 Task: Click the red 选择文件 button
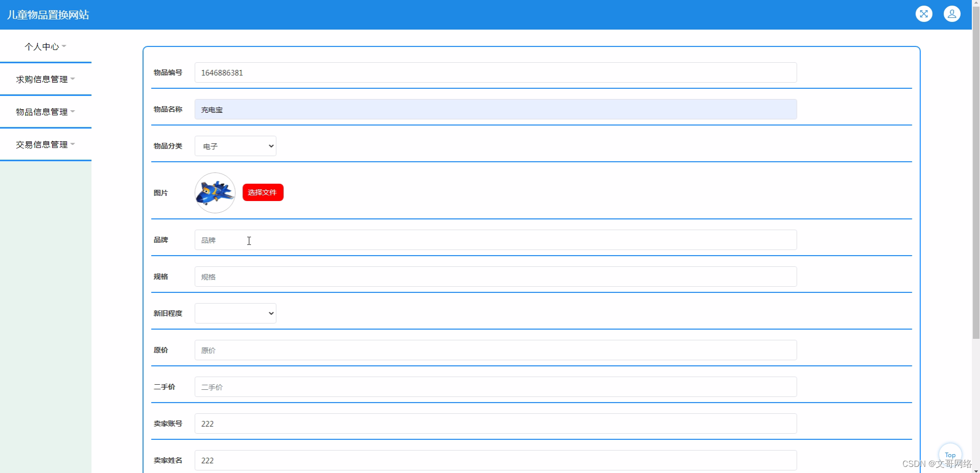[263, 192]
